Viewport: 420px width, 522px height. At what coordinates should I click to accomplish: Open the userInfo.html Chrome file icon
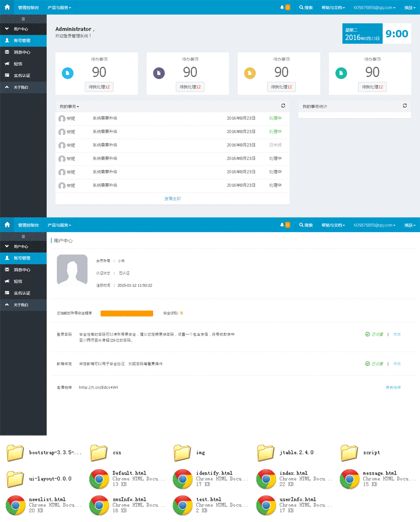(266, 505)
